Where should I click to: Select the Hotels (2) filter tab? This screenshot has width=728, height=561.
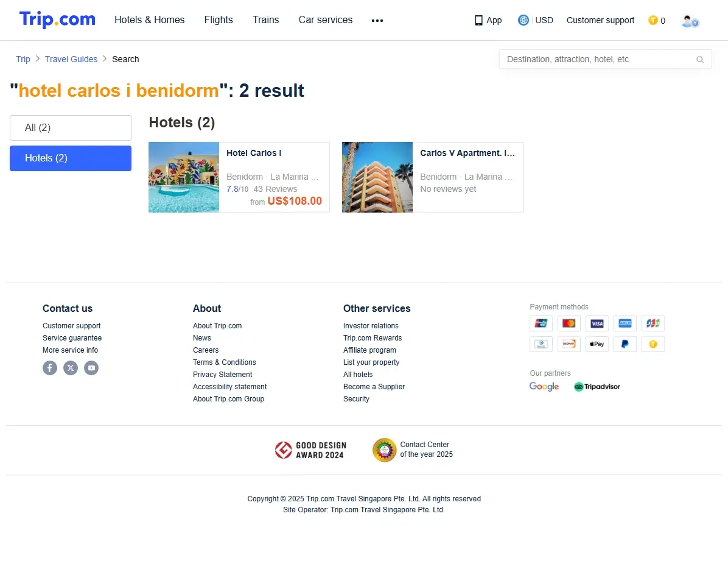click(71, 158)
